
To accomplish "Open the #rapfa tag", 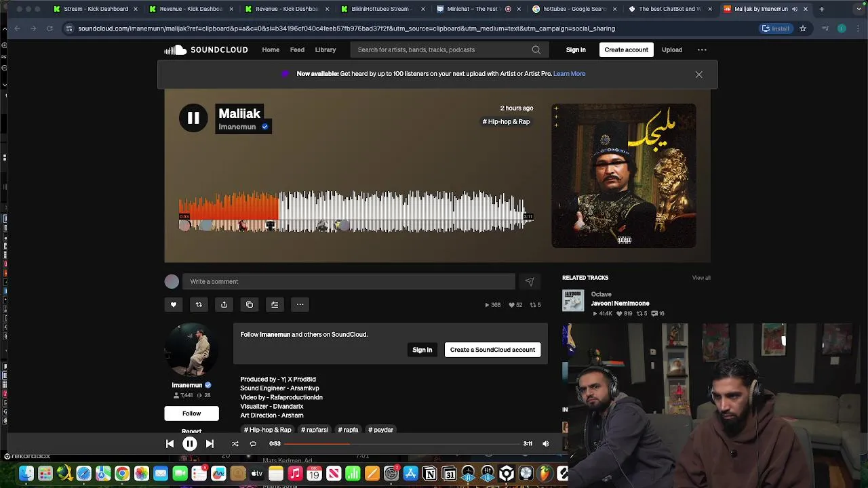I will coord(349,430).
